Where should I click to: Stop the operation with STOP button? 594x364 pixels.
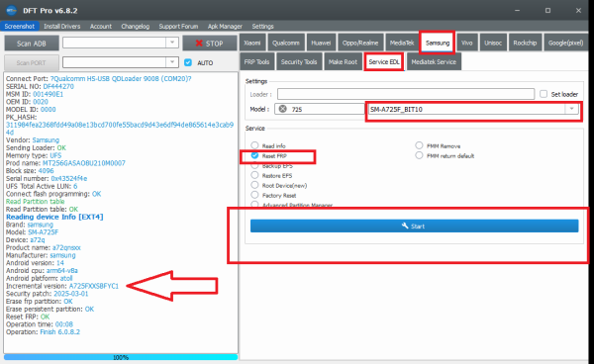[210, 44]
